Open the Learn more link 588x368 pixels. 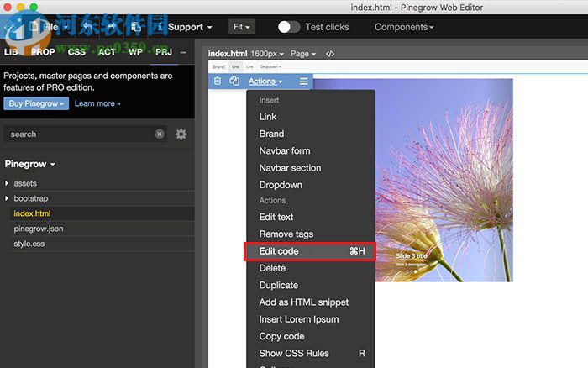click(x=97, y=103)
